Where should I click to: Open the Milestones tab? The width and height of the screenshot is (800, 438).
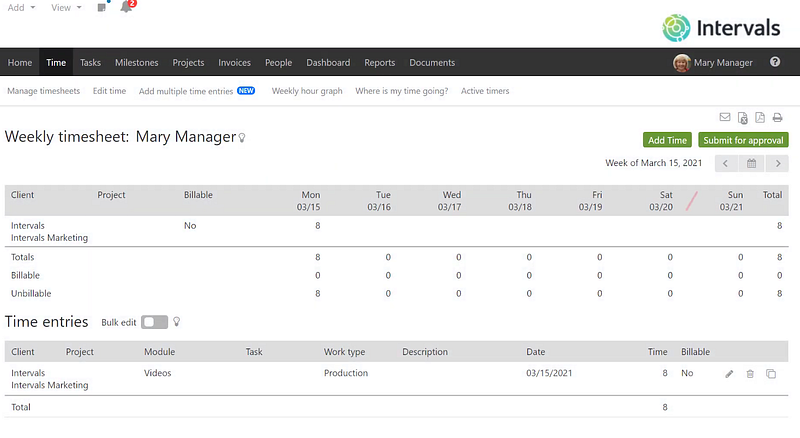point(136,62)
